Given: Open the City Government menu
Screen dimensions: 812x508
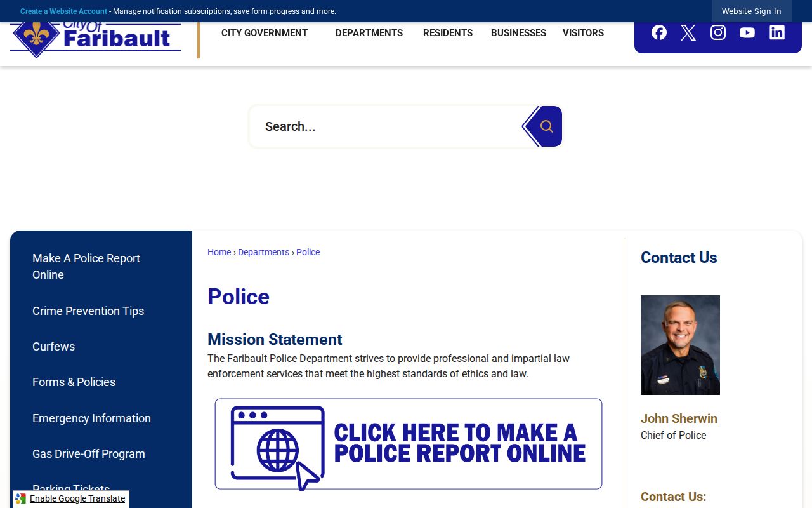Looking at the screenshot, I should tap(265, 33).
